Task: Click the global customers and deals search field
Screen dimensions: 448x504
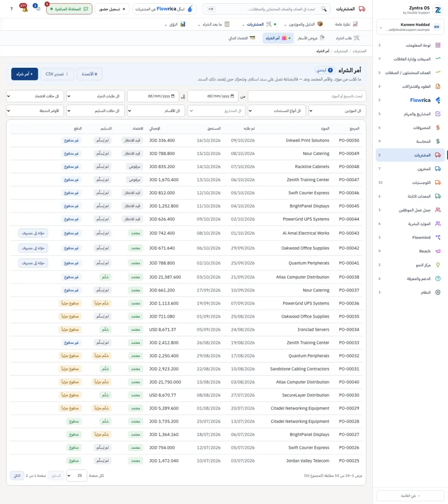Action: pos(267,9)
